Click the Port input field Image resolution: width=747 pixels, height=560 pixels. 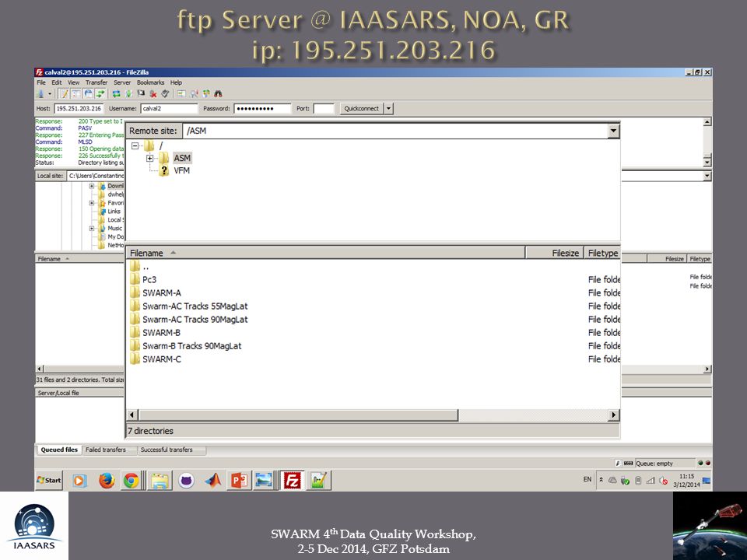pyautogui.click(x=324, y=109)
